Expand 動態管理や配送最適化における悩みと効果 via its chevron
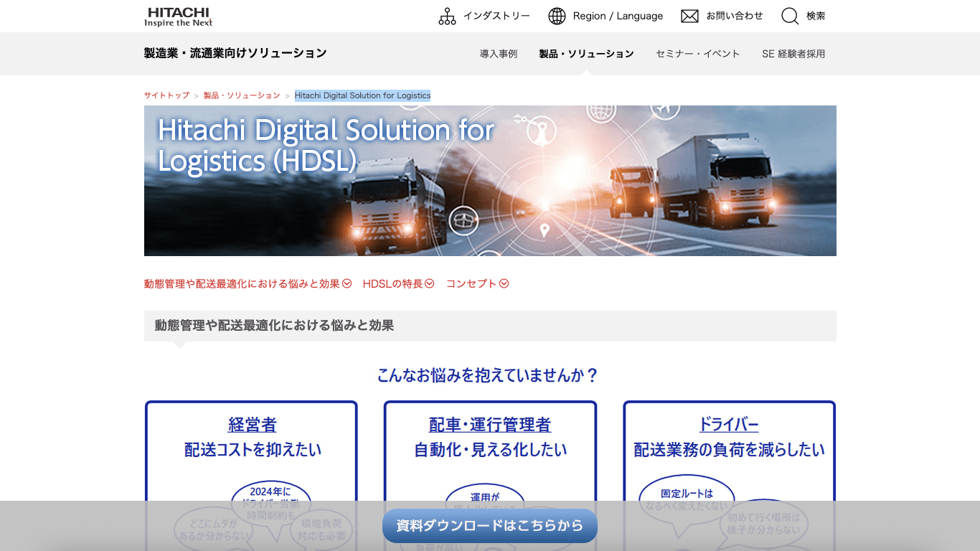Screen dimensions: 980x551 (x=347, y=283)
